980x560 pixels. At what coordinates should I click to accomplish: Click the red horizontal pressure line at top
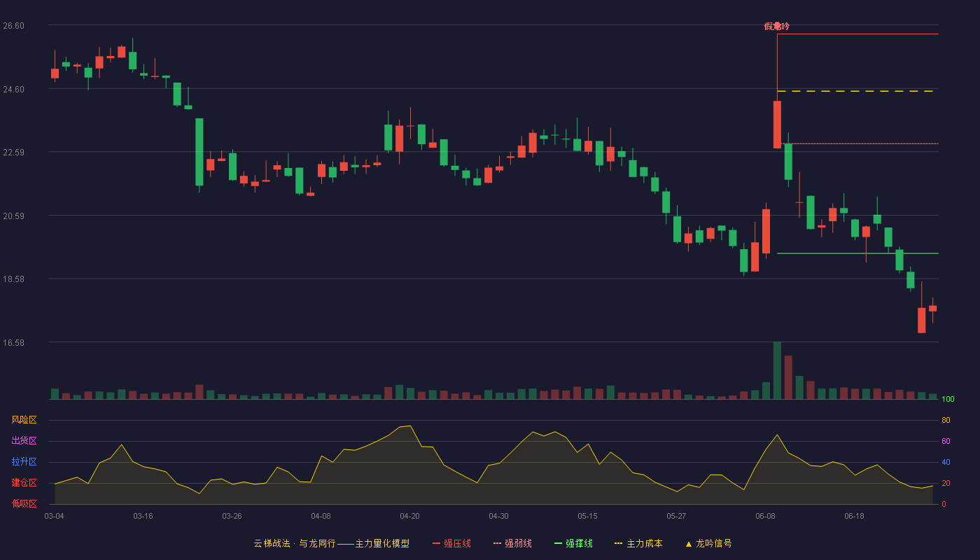857,34
